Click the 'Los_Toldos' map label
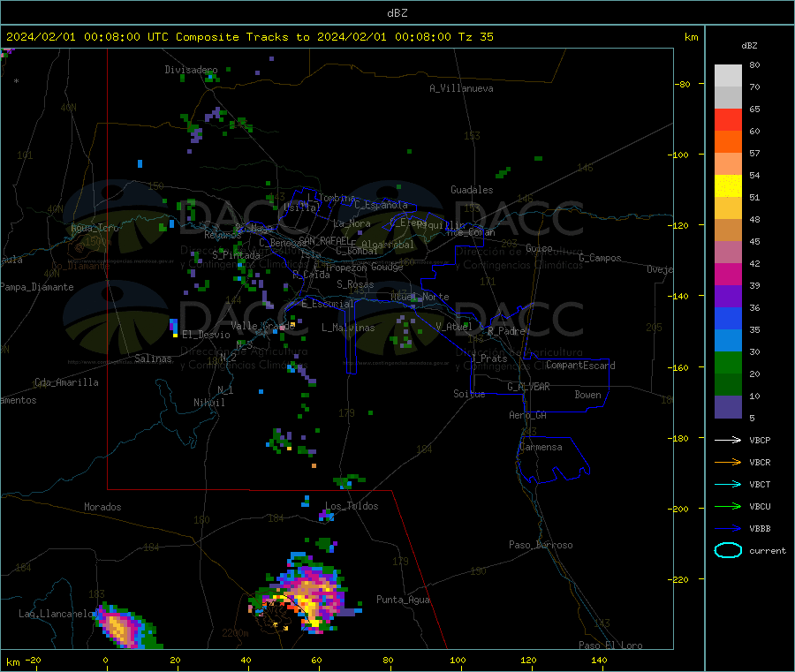795x672 pixels. click(352, 506)
